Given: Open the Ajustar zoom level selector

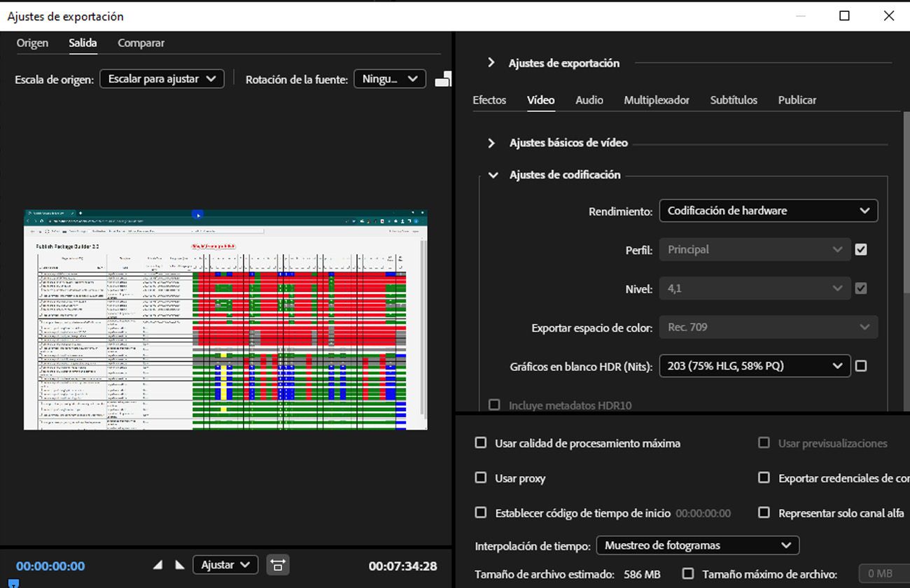Looking at the screenshot, I should [x=225, y=564].
